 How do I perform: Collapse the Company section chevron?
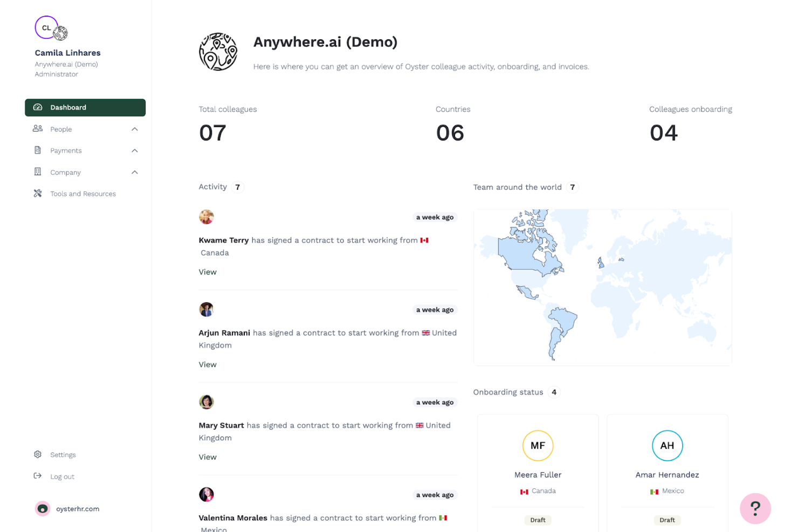pyautogui.click(x=134, y=171)
